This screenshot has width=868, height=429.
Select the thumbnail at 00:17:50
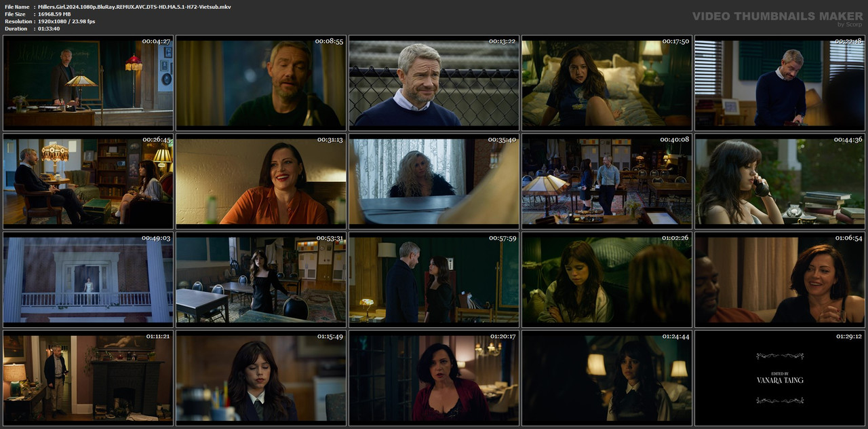coord(607,82)
